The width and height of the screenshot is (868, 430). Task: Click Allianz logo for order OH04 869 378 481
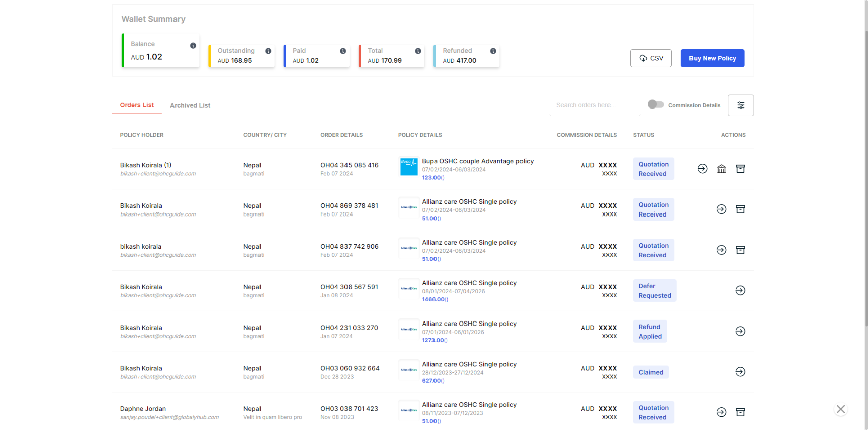coord(409,207)
